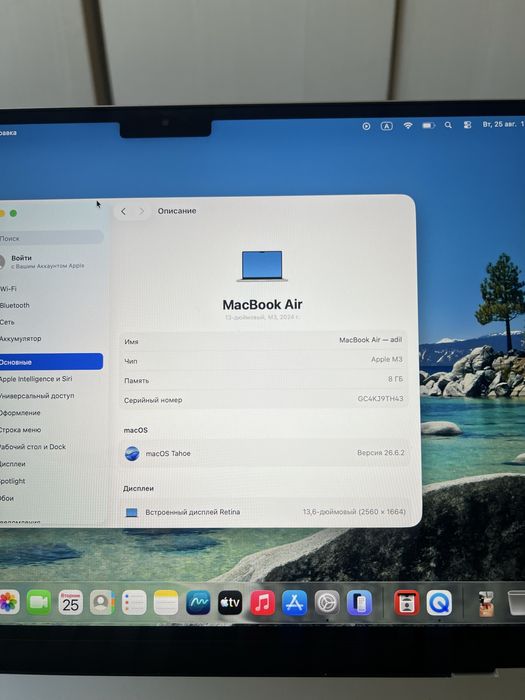
Task: Open Photos app in the Dock
Action: pyautogui.click(x=8, y=602)
